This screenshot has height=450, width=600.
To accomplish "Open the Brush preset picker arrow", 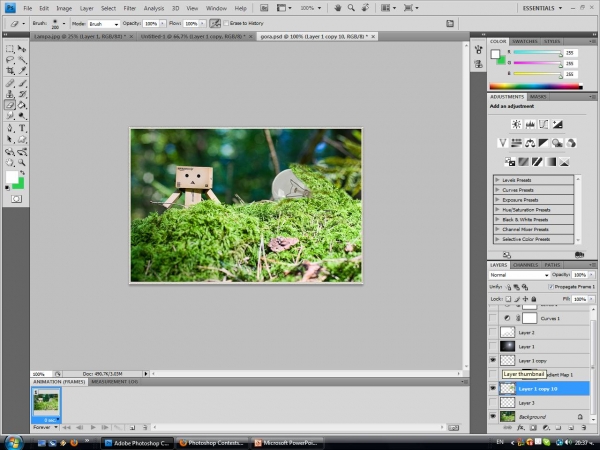I will pyautogui.click(x=64, y=24).
